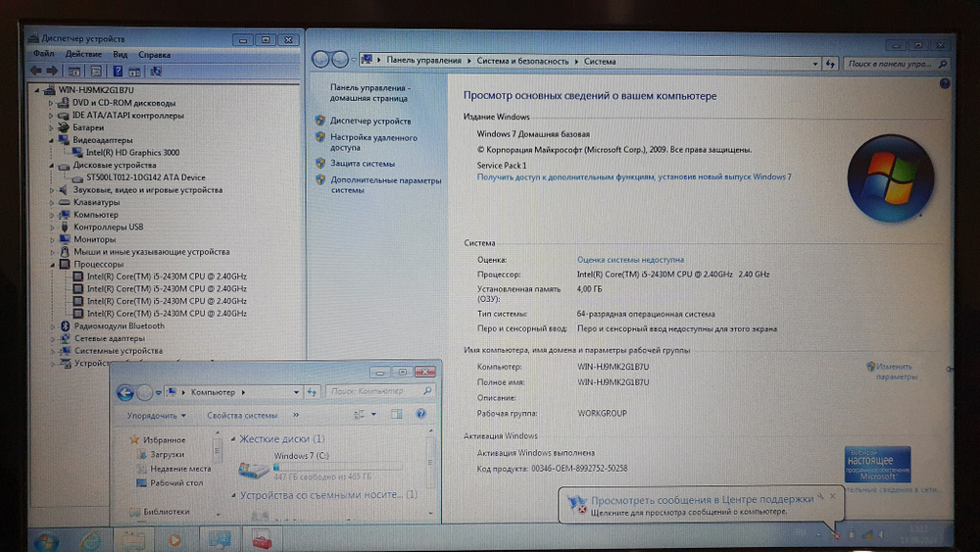Expand the Клавиатуры node
980x552 pixels.
51,203
